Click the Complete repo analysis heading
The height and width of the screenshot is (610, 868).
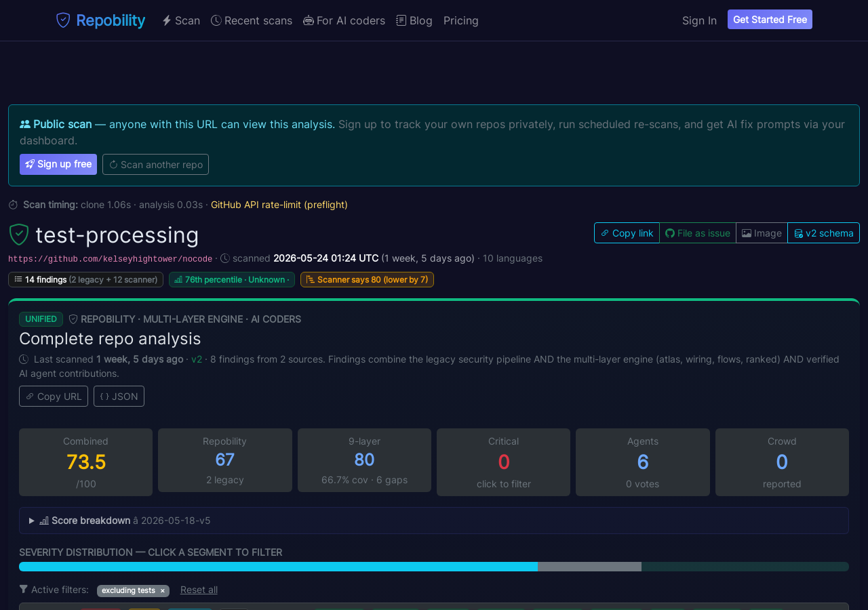110,338
